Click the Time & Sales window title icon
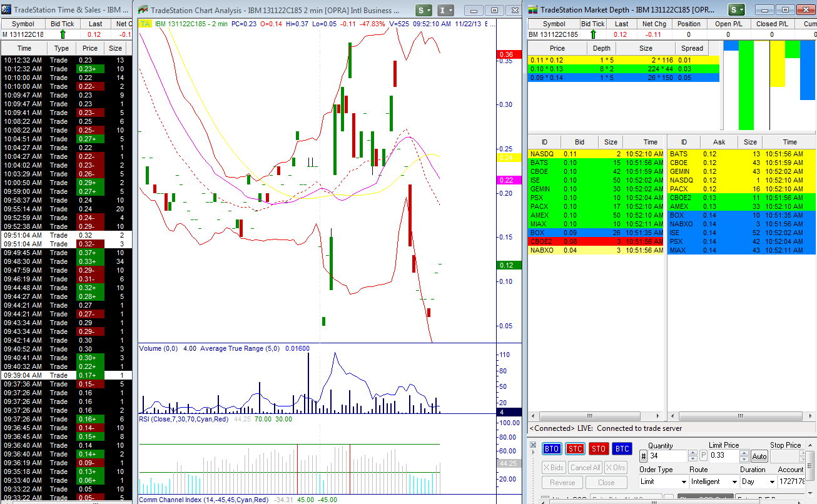This screenshot has height=504, width=817. (6, 10)
